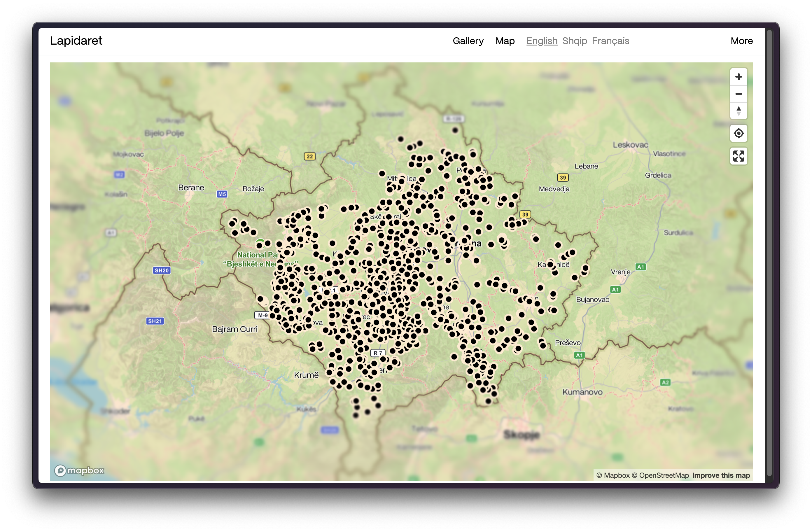Click the page vertical scrollbar
The height and width of the screenshot is (532, 812).
tap(769, 253)
